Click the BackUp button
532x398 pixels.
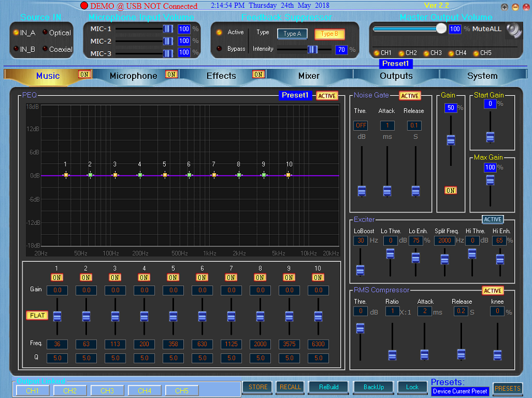pos(373,387)
